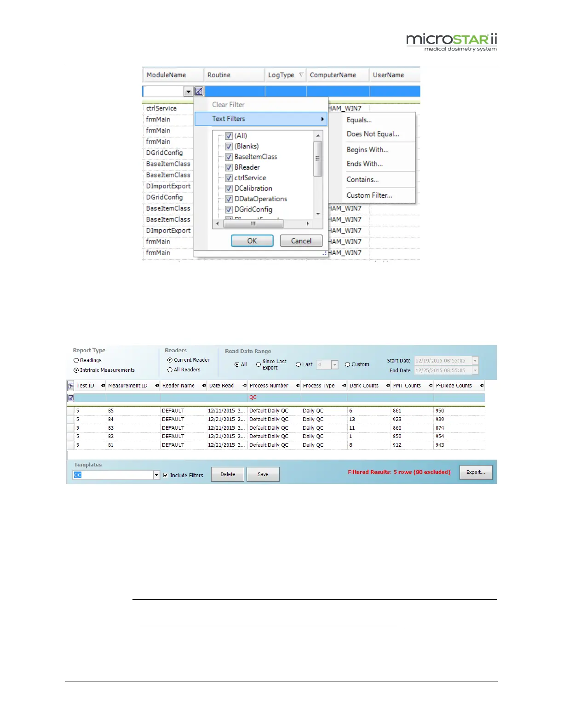Click OK in the filter popup
563x728 pixels.
click(x=252, y=241)
